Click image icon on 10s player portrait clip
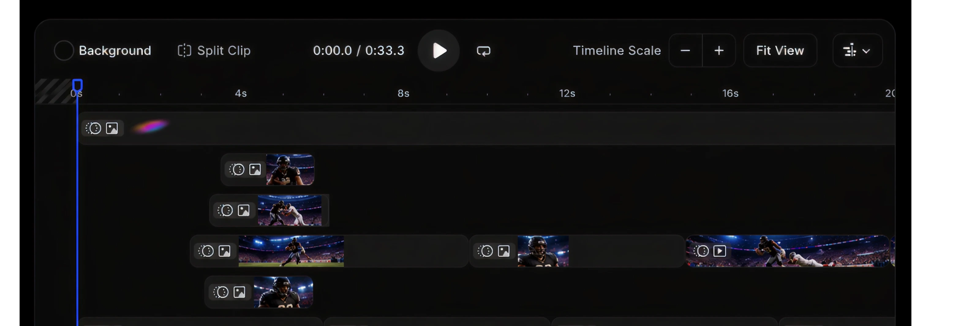Image resolution: width=980 pixels, height=326 pixels. (504, 251)
